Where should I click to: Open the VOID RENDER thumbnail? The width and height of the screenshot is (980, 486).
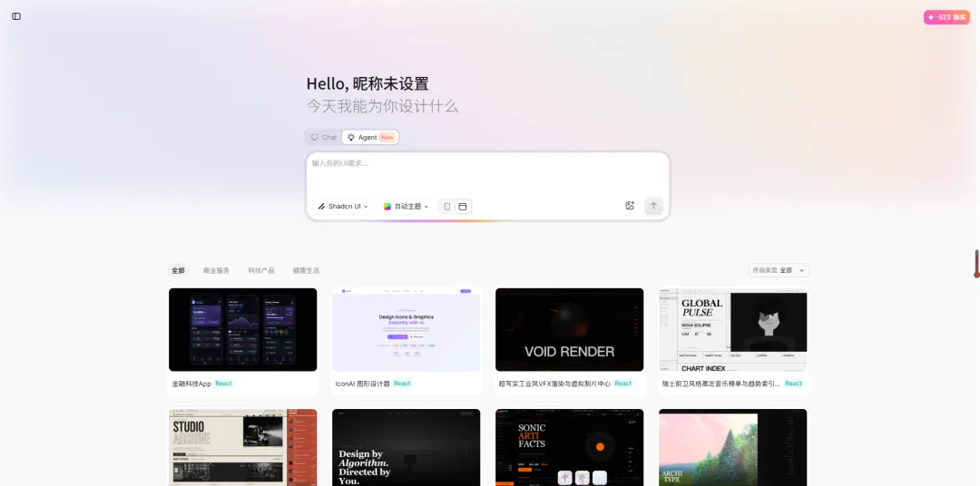click(569, 329)
